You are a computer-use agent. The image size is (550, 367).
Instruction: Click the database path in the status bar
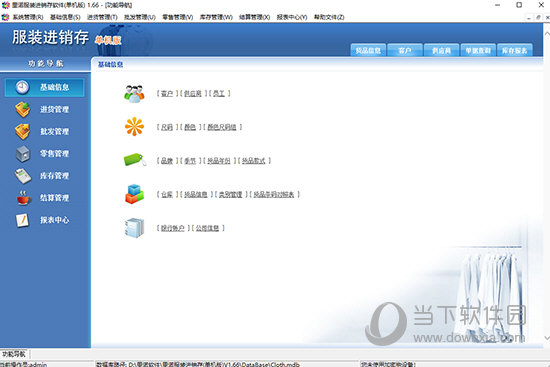point(198,364)
